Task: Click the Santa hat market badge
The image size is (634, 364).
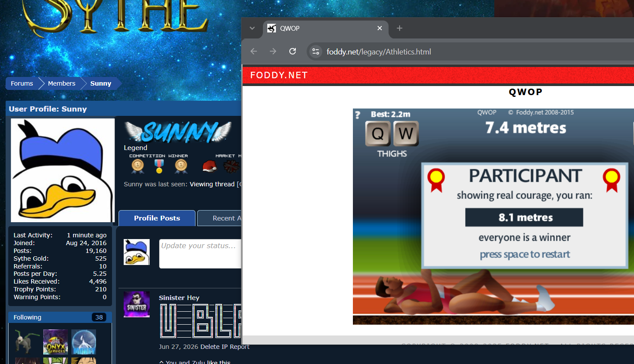Action: pos(210,166)
